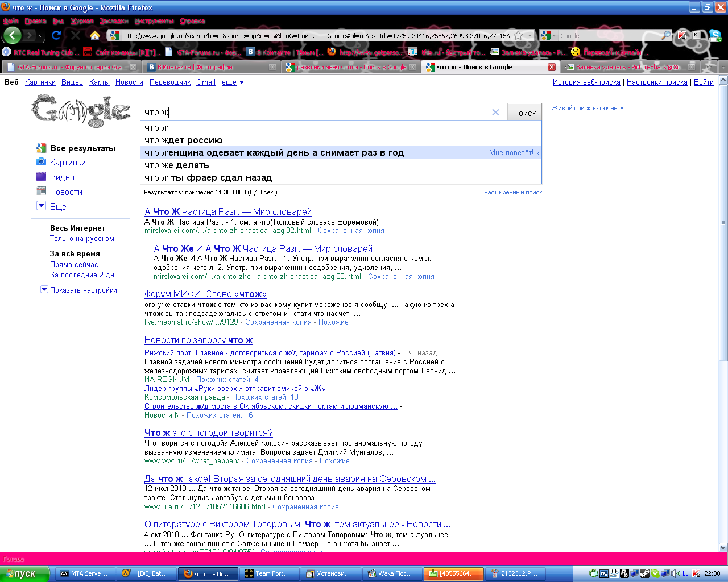The width and height of the screenshot is (728, 582).
Task: Open the пуск Start button
Action: coord(25,573)
